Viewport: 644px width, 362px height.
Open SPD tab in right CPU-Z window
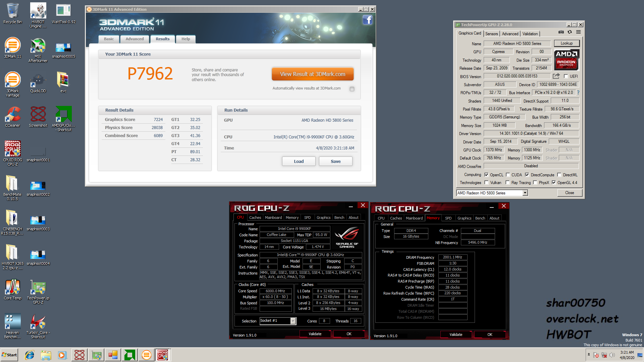pyautogui.click(x=448, y=218)
